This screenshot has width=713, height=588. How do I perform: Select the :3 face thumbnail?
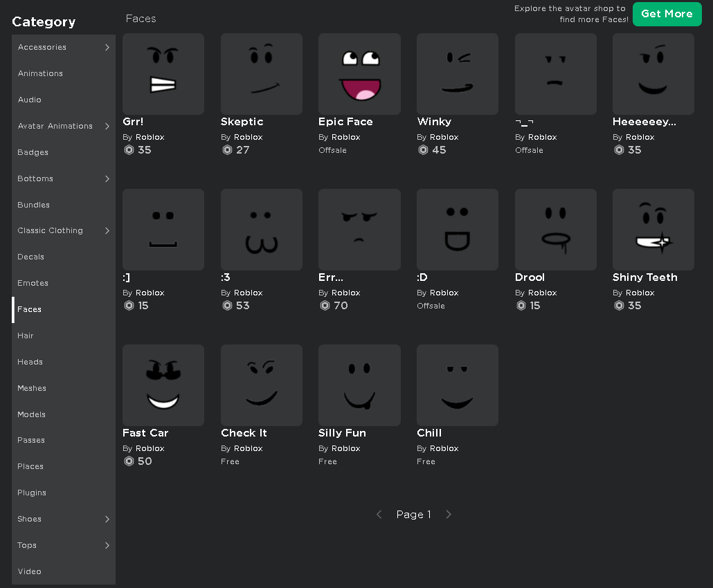click(x=262, y=230)
